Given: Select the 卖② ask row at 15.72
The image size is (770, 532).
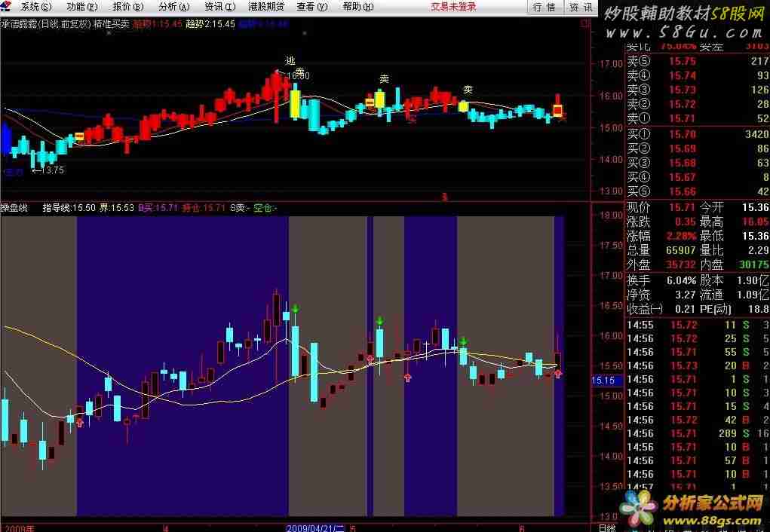Looking at the screenshot, I should coord(698,104).
